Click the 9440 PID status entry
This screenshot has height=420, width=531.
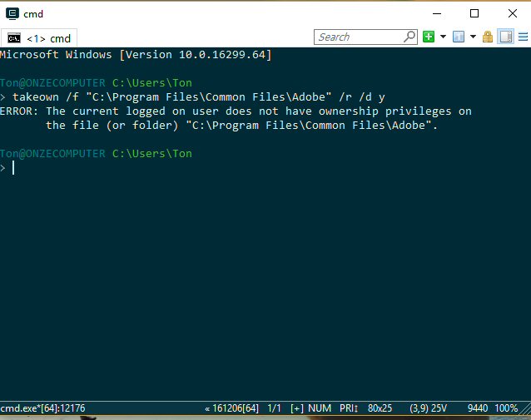pyautogui.click(x=478, y=408)
